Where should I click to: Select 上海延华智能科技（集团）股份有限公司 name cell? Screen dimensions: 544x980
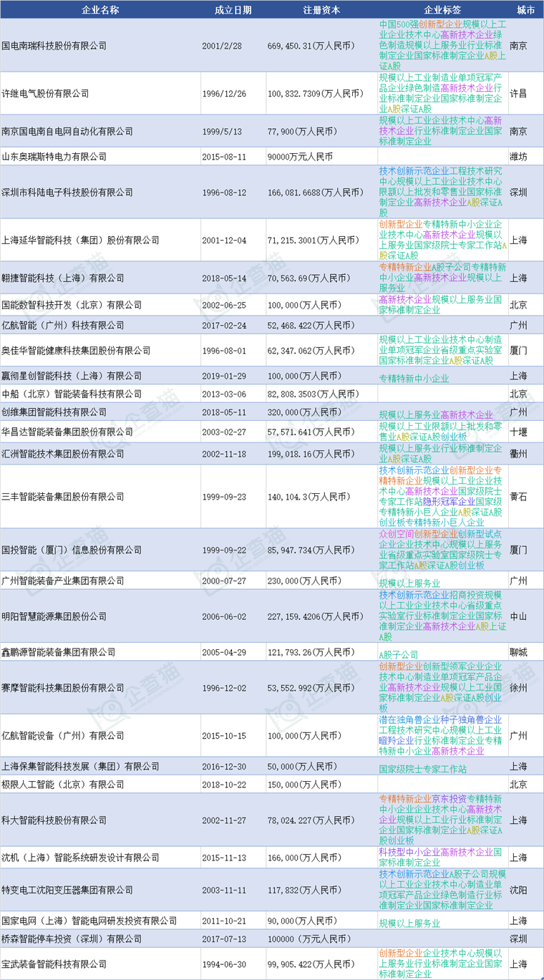click(x=80, y=241)
